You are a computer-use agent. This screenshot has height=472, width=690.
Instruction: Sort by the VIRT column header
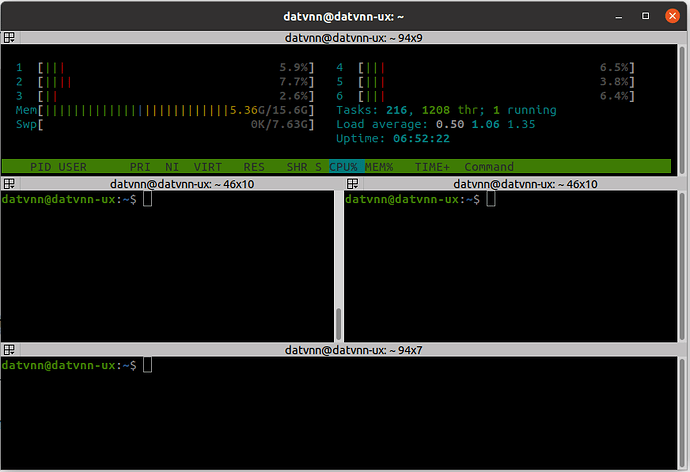click(208, 167)
